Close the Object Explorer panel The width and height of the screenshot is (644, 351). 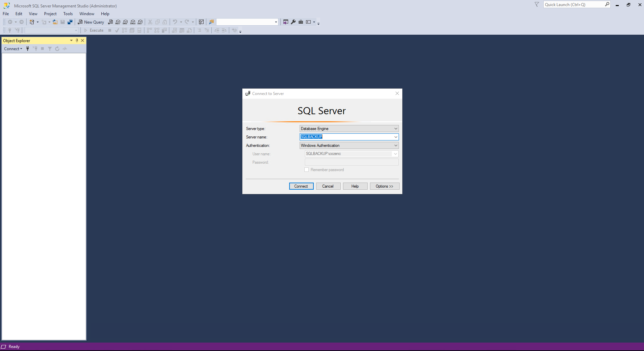pos(82,40)
